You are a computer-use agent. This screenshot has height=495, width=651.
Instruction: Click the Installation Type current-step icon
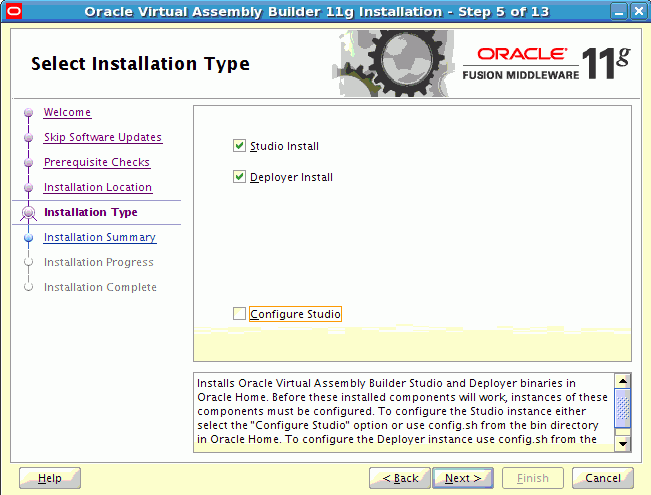tap(29, 213)
